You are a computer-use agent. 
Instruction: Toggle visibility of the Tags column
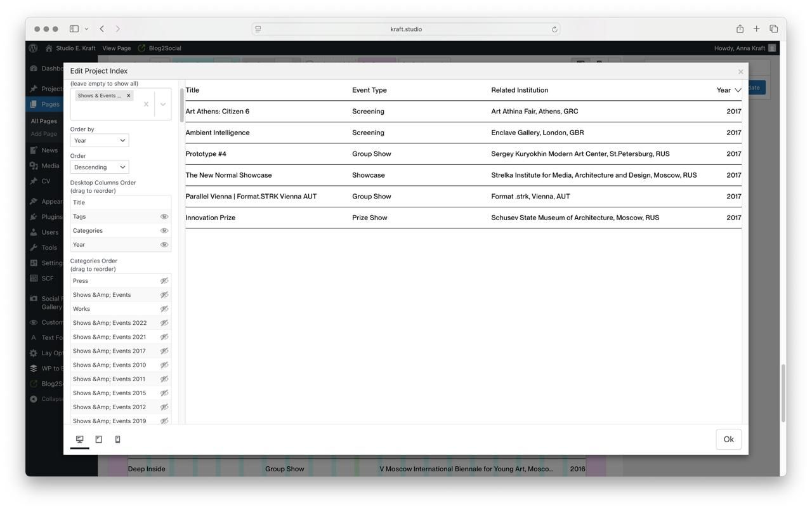tap(164, 217)
